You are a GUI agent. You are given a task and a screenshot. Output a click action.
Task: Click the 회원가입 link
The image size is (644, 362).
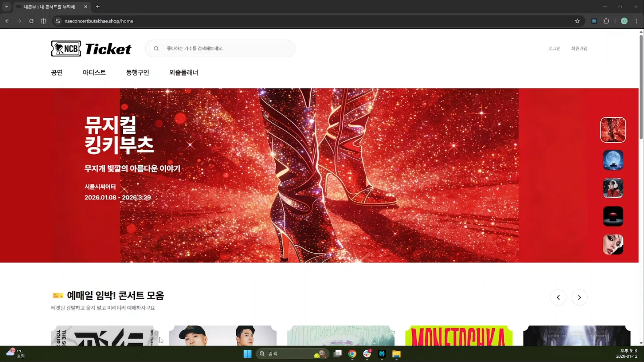[579, 48]
